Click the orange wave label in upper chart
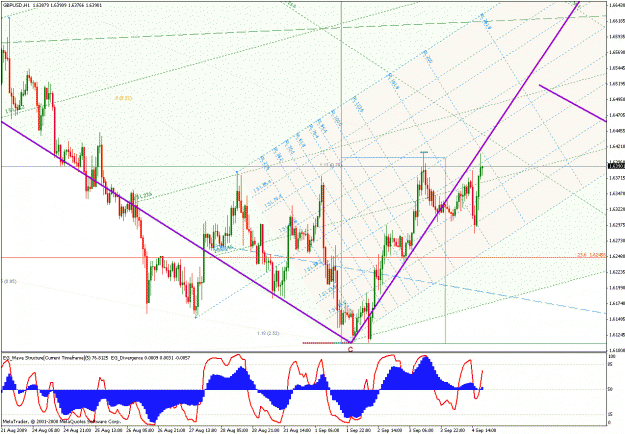The height and width of the screenshot is (434, 625). [123, 98]
